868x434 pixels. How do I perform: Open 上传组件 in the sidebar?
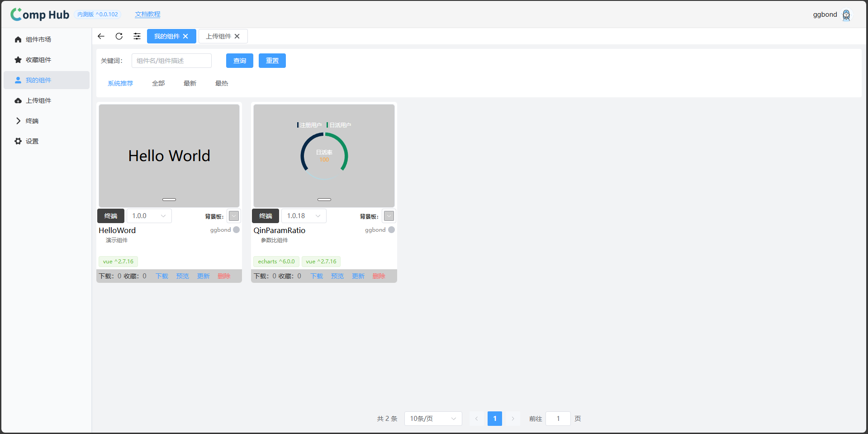pos(38,100)
